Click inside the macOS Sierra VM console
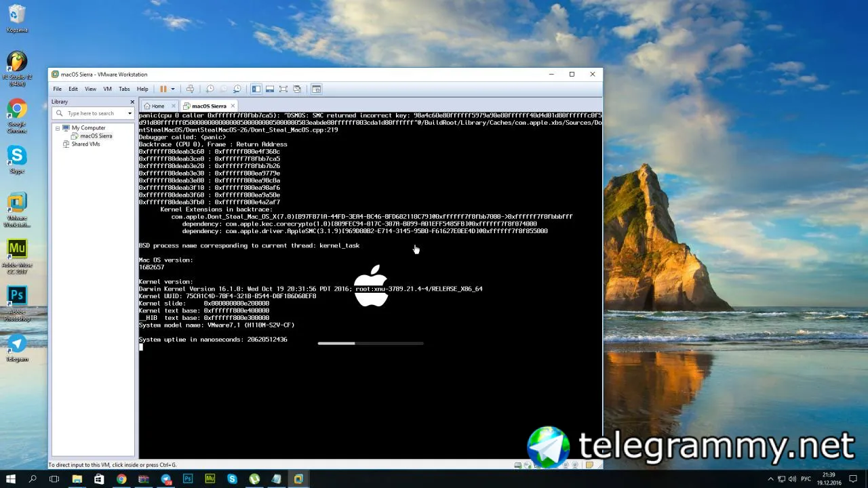 coord(370,285)
